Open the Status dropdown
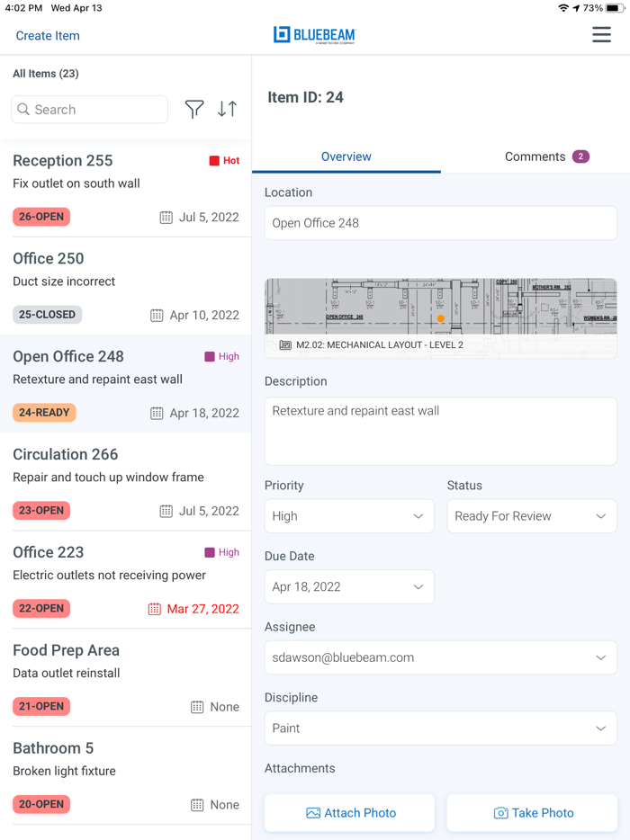This screenshot has width=630, height=840. click(531, 516)
